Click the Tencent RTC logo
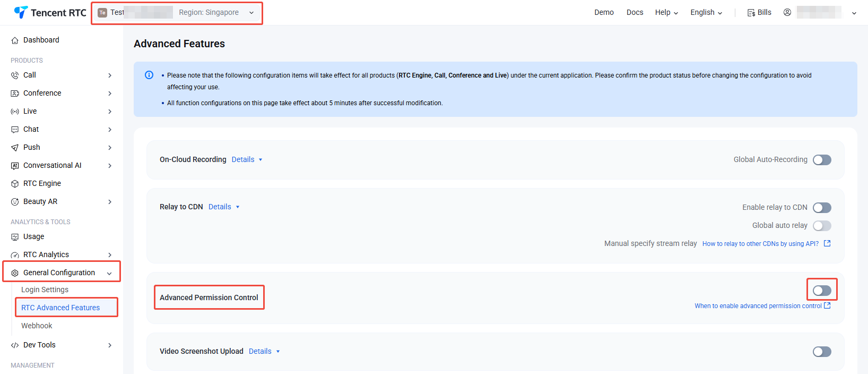 click(50, 12)
